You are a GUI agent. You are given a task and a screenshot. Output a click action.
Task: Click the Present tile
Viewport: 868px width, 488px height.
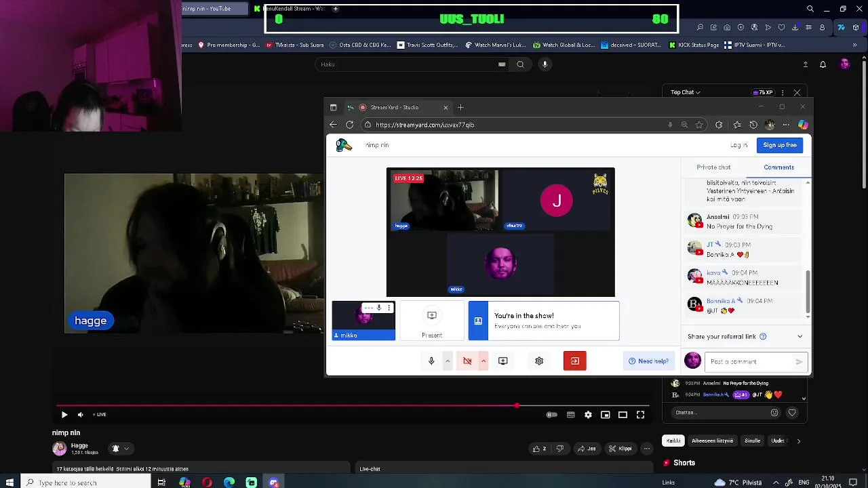click(x=432, y=321)
